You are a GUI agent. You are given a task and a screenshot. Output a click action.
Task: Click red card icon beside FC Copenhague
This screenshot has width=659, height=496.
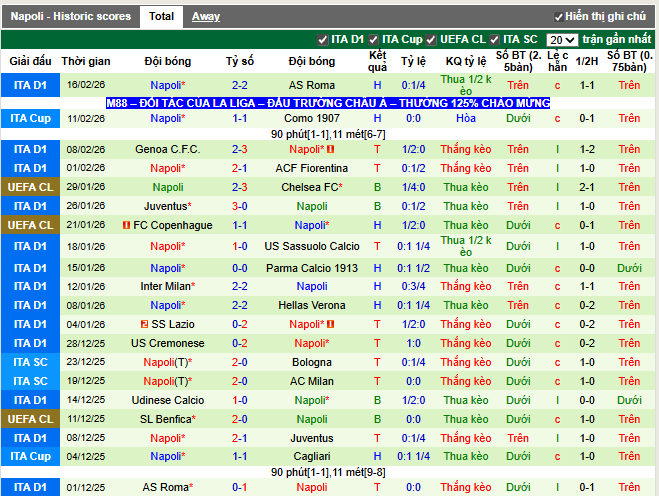(126, 225)
